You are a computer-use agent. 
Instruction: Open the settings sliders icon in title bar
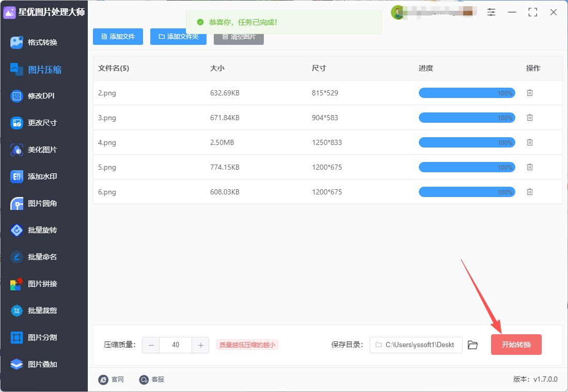point(491,12)
